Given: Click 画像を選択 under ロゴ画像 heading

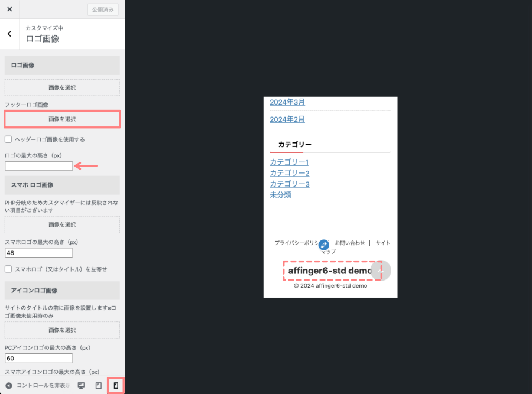Looking at the screenshot, I should click(62, 87).
